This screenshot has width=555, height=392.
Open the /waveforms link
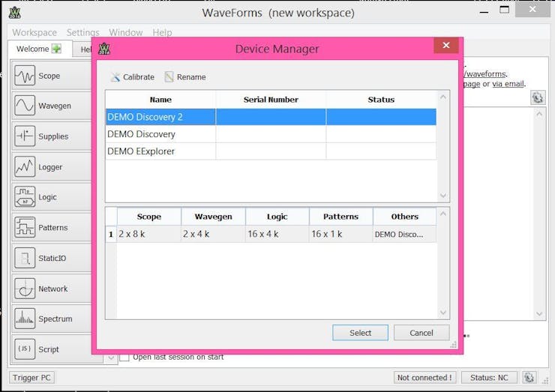pos(485,74)
